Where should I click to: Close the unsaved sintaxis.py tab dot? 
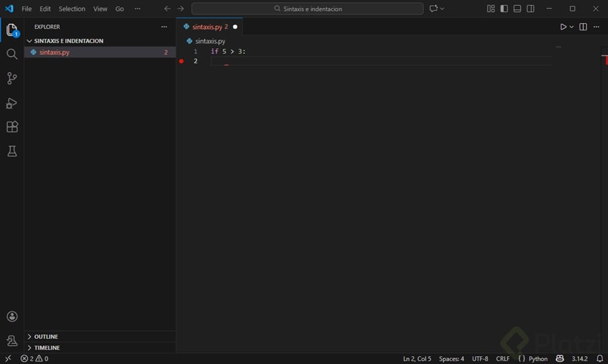tap(235, 27)
